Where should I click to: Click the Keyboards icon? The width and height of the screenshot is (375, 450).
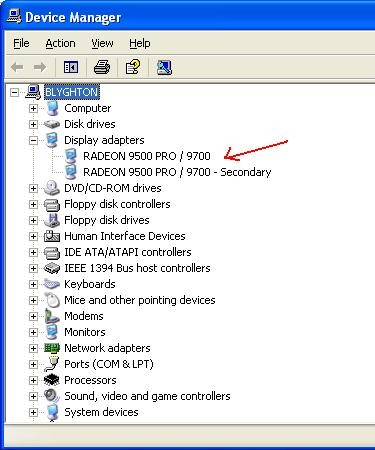click(52, 284)
